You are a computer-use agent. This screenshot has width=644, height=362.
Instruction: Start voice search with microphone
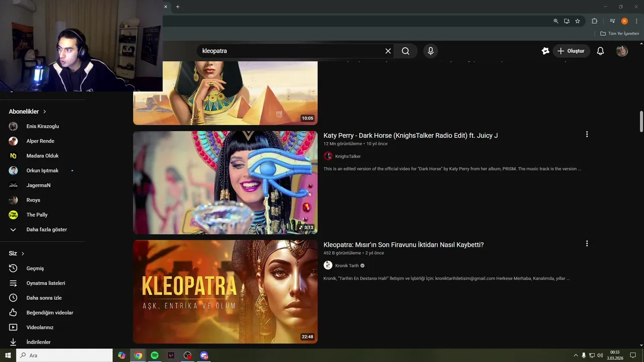430,51
